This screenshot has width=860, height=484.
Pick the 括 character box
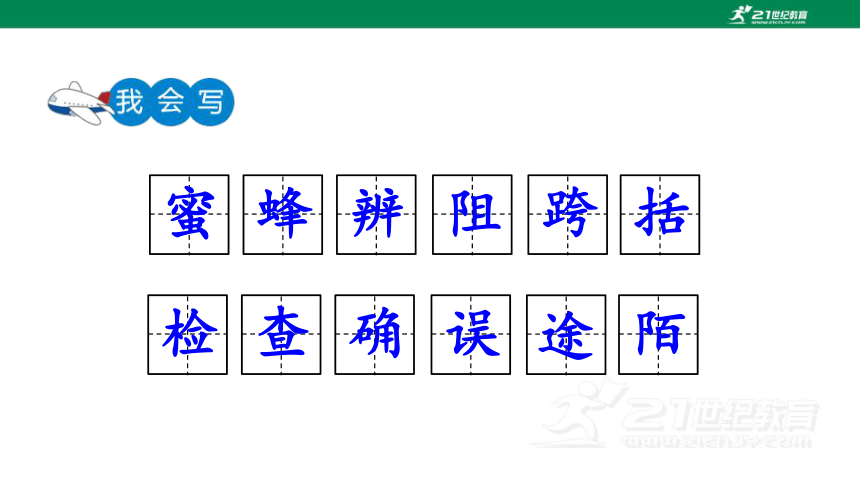(x=660, y=215)
